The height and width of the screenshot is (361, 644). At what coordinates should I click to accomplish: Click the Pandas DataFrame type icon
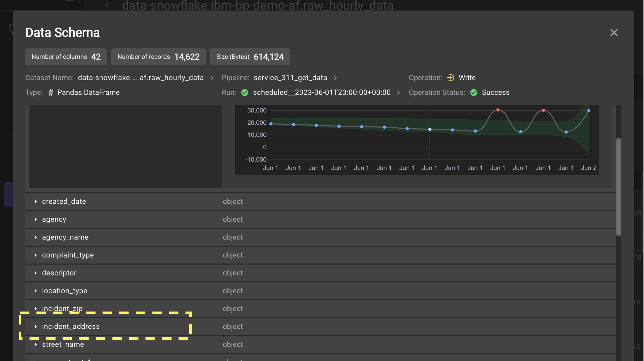click(51, 93)
